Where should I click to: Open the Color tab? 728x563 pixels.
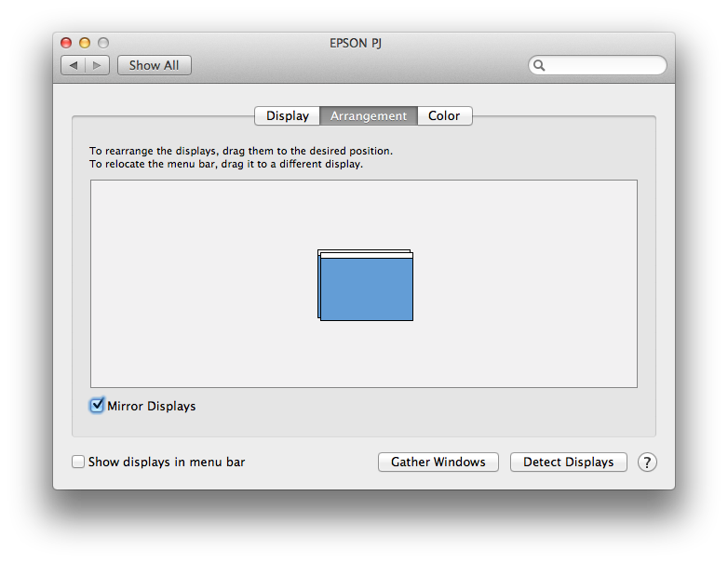coord(444,116)
